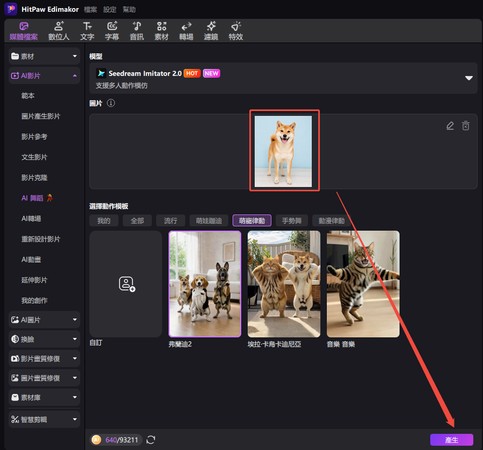Choose the 埃拉-卡烏卡迪尼亞 cat and dog template

[284, 284]
